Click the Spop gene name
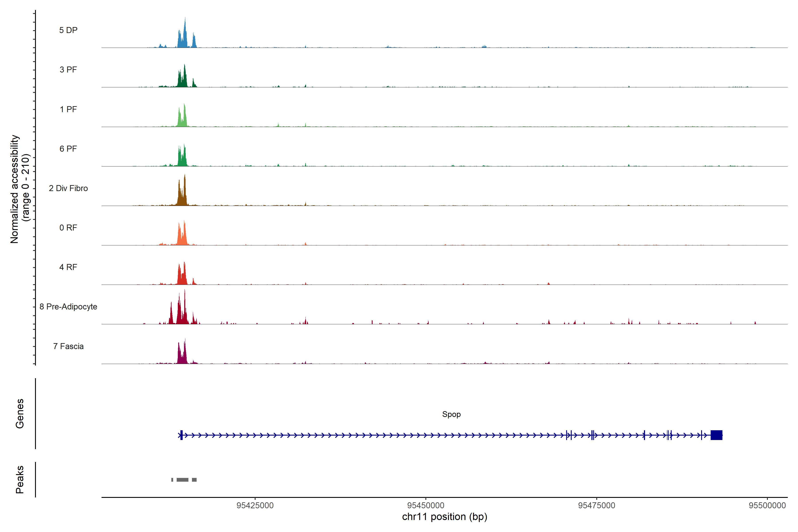Screen dimensions: 798x532 coord(451,414)
